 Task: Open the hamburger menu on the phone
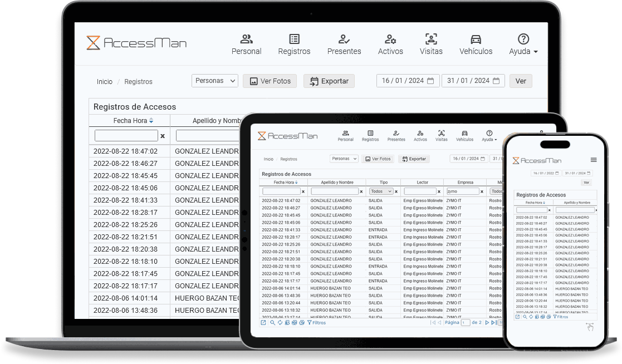[594, 160]
